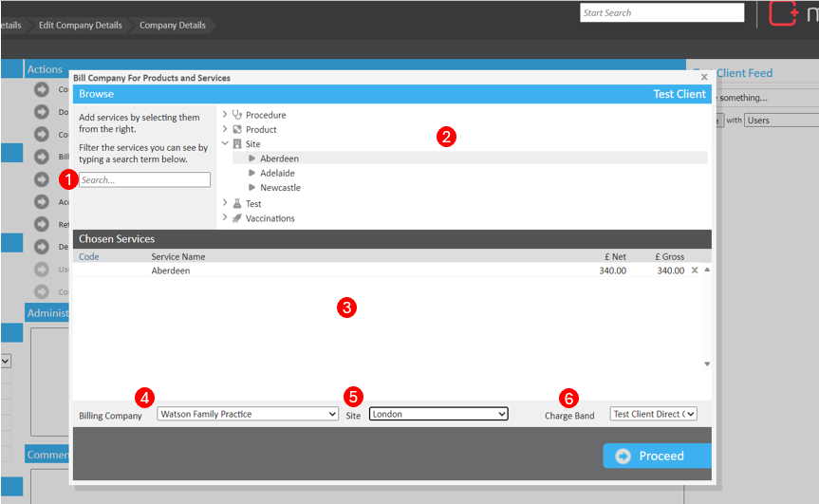Viewport: 819px width, 504px height.
Task: Open the Site dropdown showing London
Action: click(438, 414)
